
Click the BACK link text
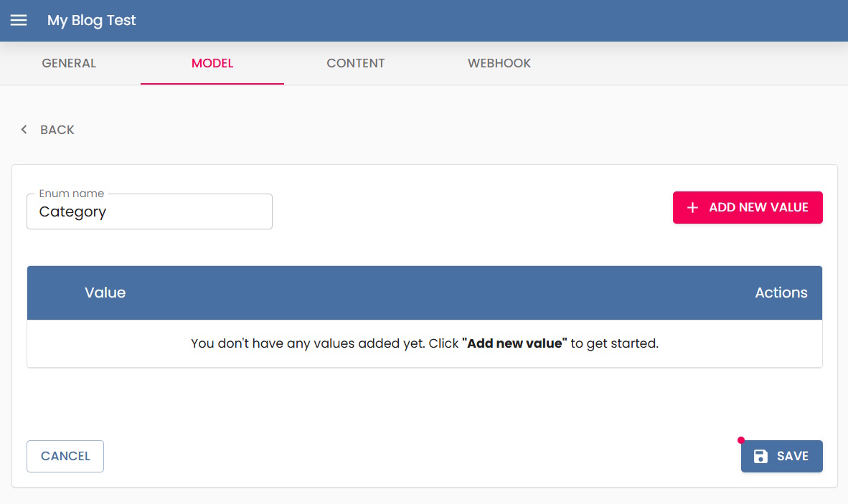point(57,130)
